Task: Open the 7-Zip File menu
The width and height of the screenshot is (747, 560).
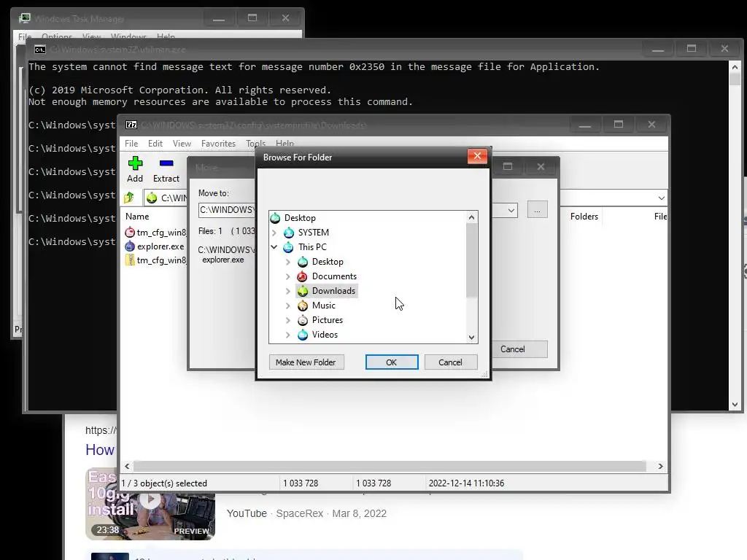Action: coord(131,144)
